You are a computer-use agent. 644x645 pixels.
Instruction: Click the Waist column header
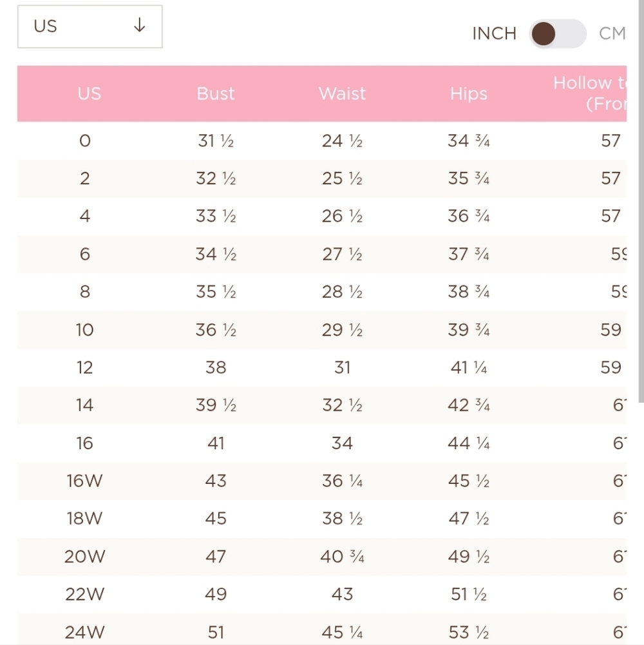tap(342, 94)
